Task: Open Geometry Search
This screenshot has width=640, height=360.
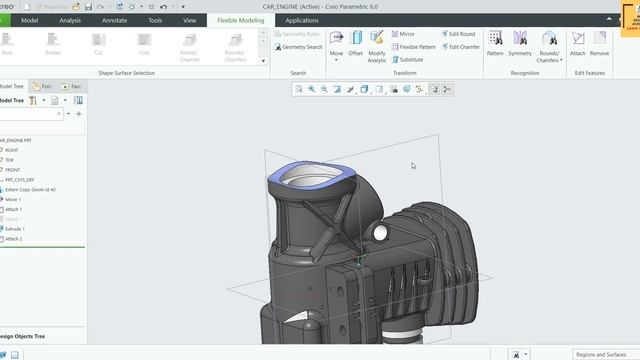Action: [298, 47]
